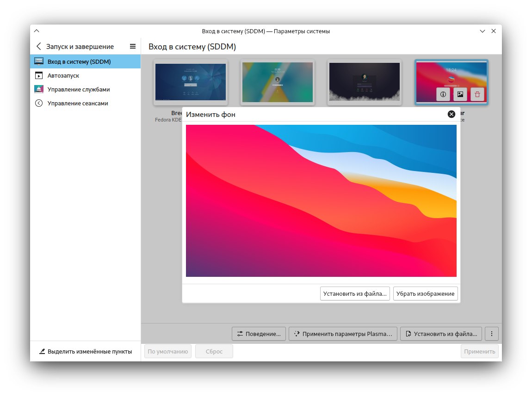Click the background preview image in the dialog
This screenshot has width=532, height=397.
point(321,201)
